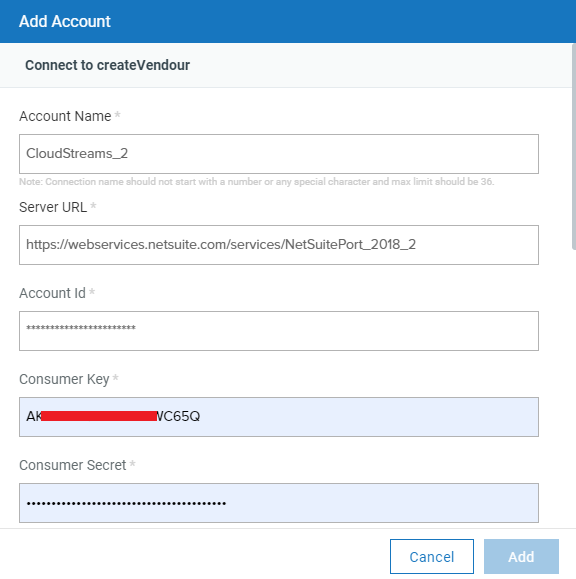Click the Add Account dialog title

65,21
